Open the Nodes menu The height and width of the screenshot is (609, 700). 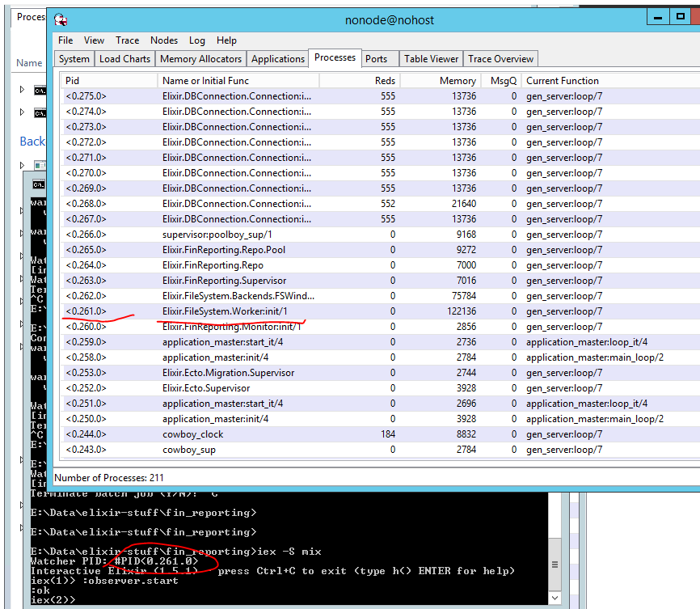(x=164, y=40)
